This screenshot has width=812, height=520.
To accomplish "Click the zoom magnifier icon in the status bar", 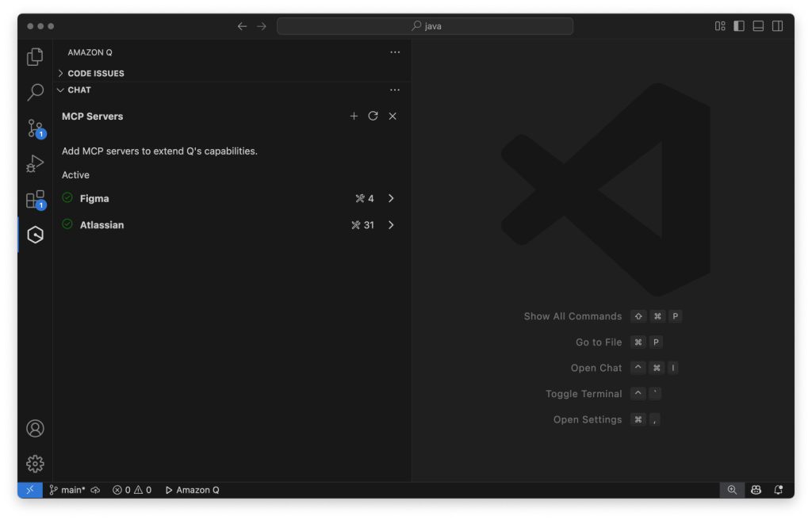I will (x=731, y=489).
